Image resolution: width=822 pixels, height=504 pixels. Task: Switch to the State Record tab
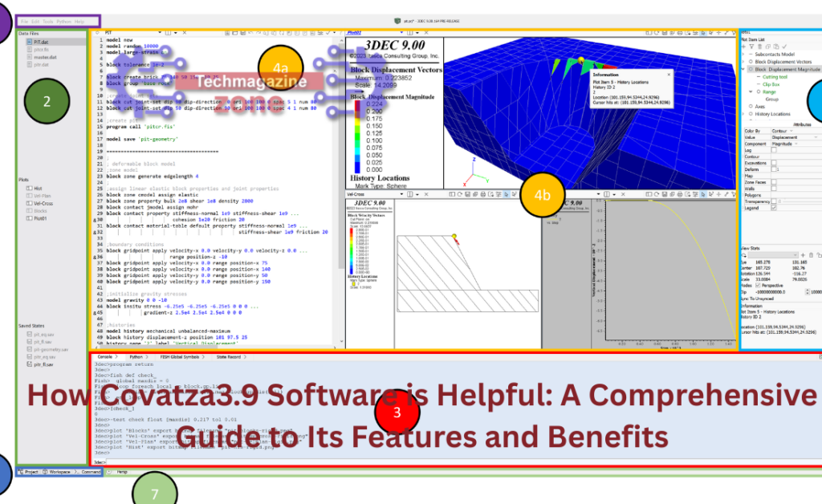click(x=229, y=357)
